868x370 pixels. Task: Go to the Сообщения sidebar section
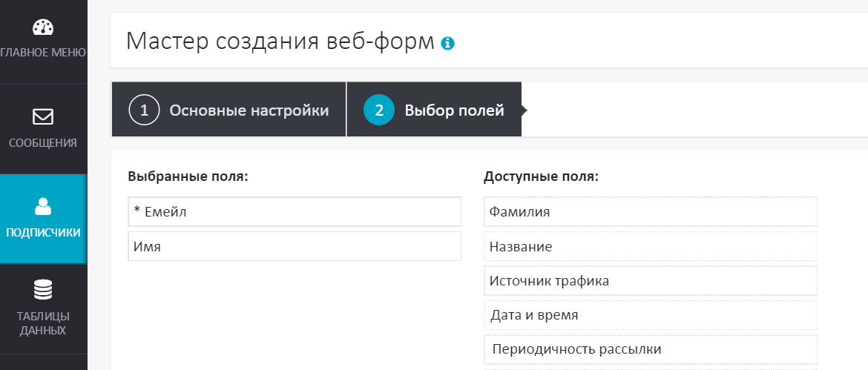tap(43, 142)
